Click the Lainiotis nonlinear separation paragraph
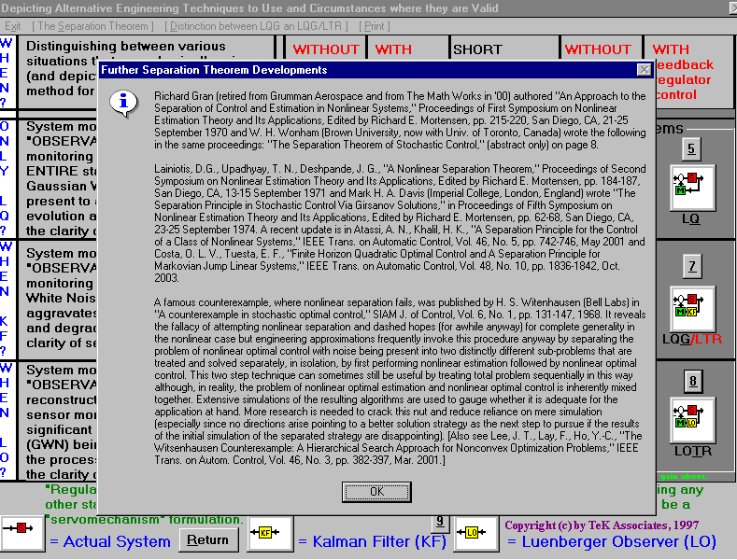This screenshot has width=737, height=560. pyautogui.click(x=400, y=224)
